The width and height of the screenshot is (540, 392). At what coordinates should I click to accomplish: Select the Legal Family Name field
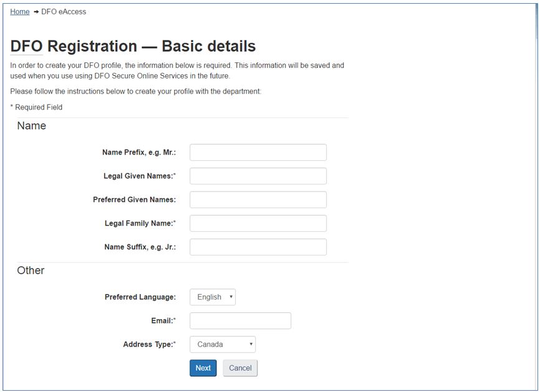(x=258, y=223)
